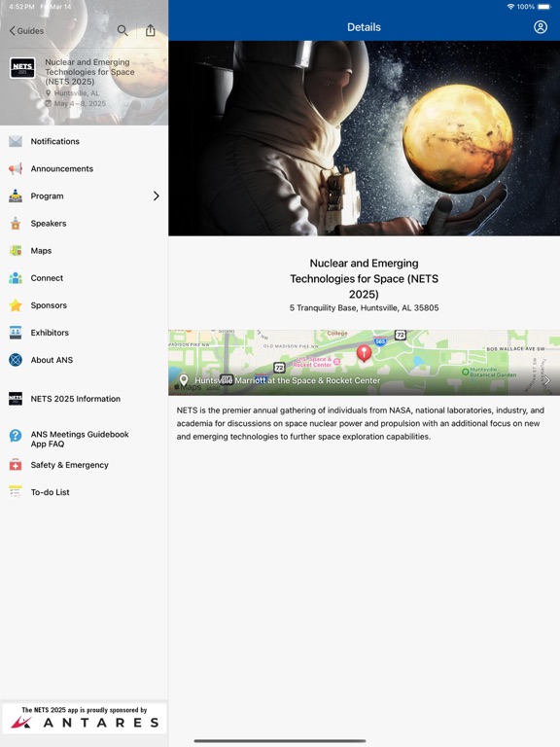Image resolution: width=560 pixels, height=747 pixels.
Task: Tap the address 5 Tranquility Base text
Action: pos(364,307)
